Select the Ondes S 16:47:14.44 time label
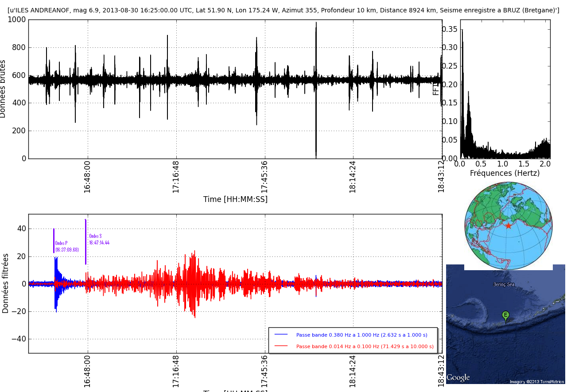This screenshot has height=392, width=567. 99,240
